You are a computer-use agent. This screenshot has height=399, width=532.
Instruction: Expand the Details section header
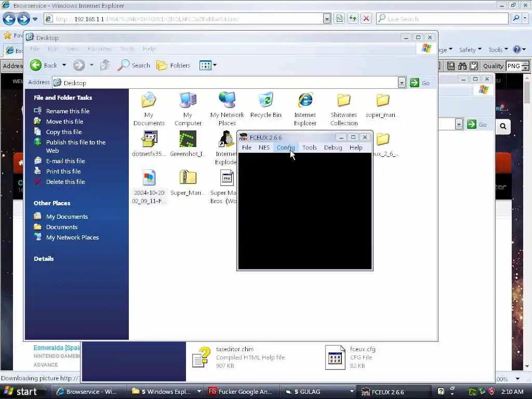pos(44,259)
